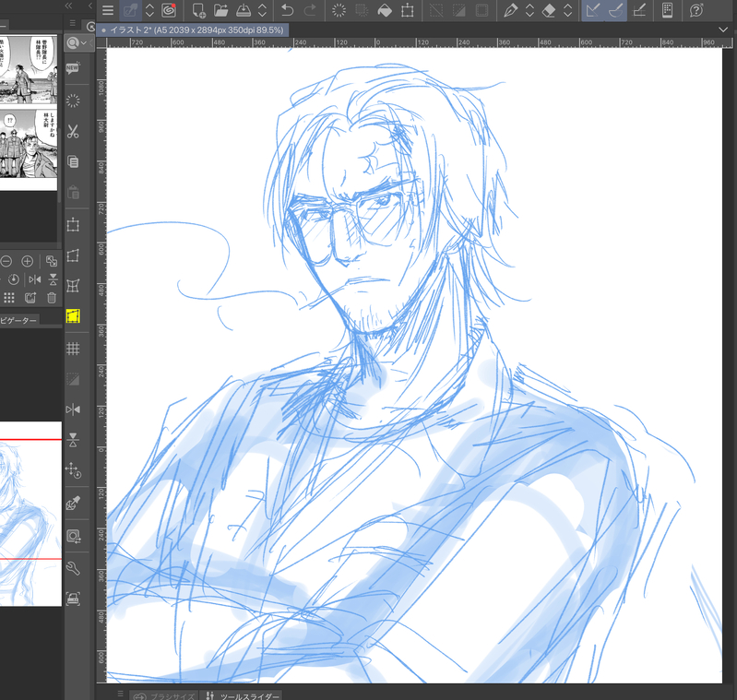Open the ツールスライダー tab at bottom
The height and width of the screenshot is (700, 737).
tap(244, 695)
